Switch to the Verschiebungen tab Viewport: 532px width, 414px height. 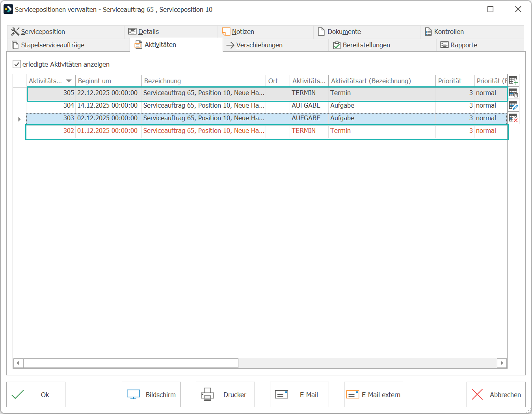click(x=276, y=45)
